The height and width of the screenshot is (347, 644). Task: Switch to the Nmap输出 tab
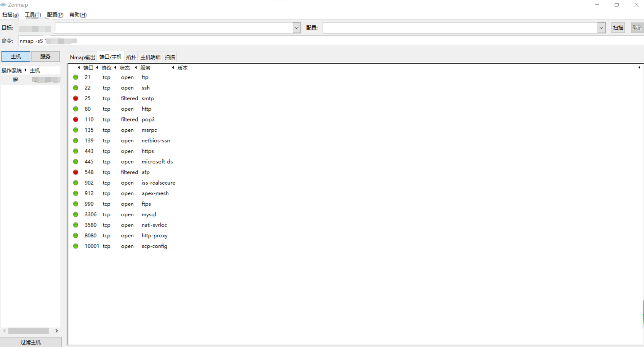point(82,57)
